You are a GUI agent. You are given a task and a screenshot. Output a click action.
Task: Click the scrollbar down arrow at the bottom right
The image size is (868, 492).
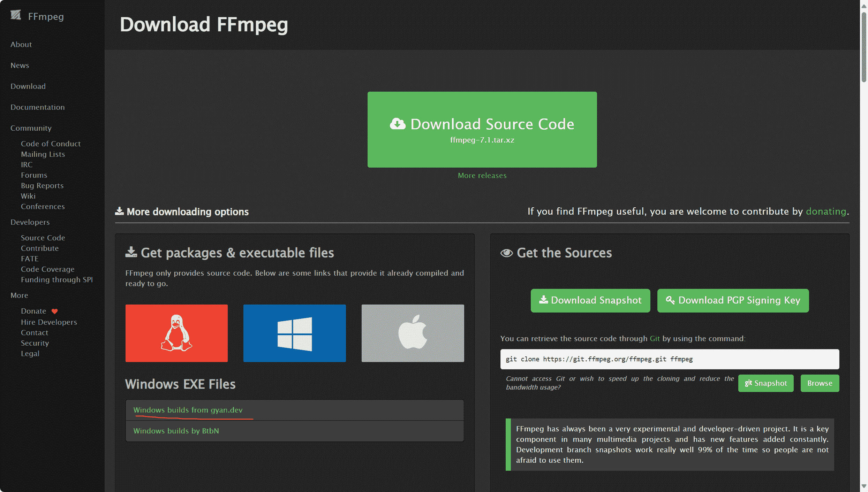(863, 486)
